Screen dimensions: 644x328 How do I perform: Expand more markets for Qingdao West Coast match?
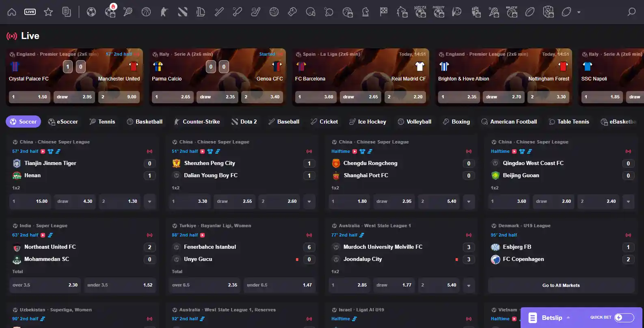pos(628,201)
